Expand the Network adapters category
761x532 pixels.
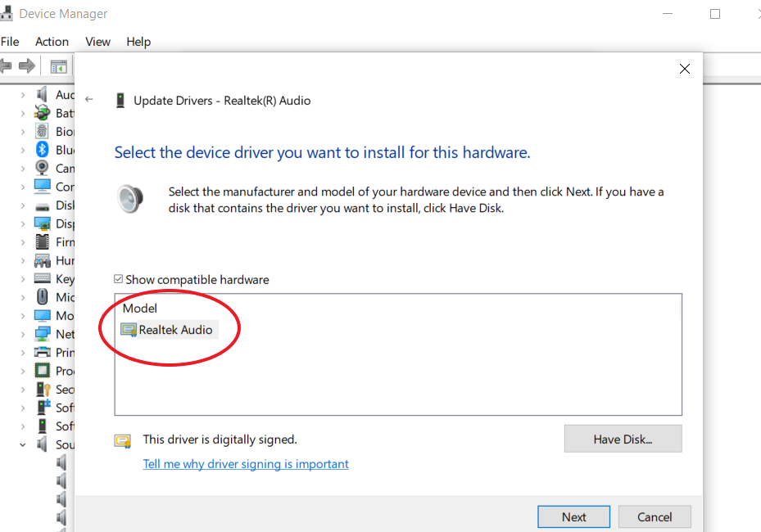[25, 333]
